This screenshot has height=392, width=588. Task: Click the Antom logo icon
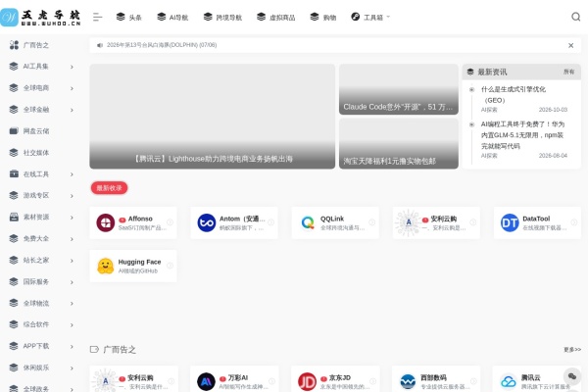206,222
